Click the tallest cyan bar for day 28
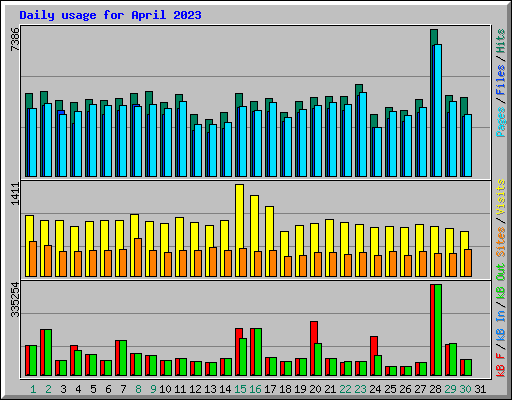 pos(438,110)
